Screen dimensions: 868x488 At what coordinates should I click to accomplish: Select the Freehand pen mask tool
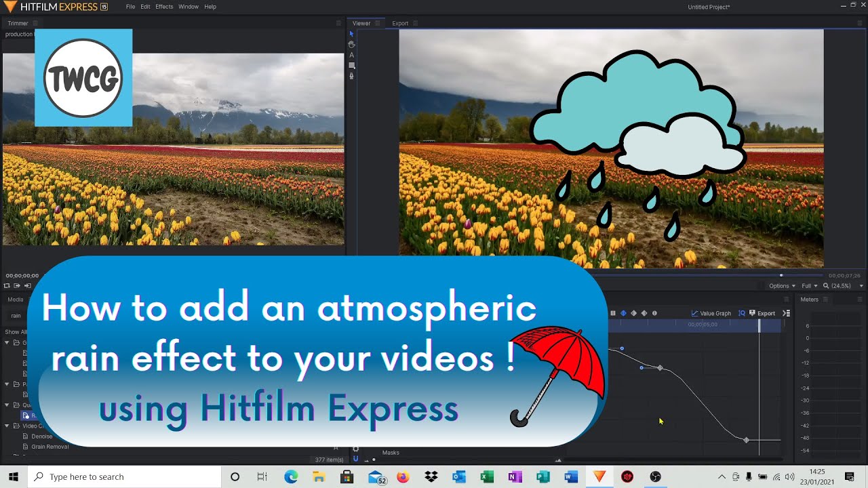tap(351, 76)
